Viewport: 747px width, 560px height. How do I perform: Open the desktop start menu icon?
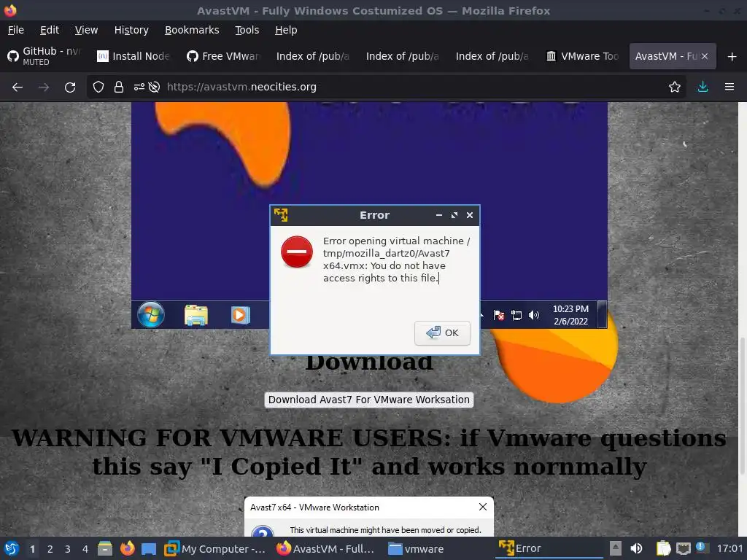(12, 548)
